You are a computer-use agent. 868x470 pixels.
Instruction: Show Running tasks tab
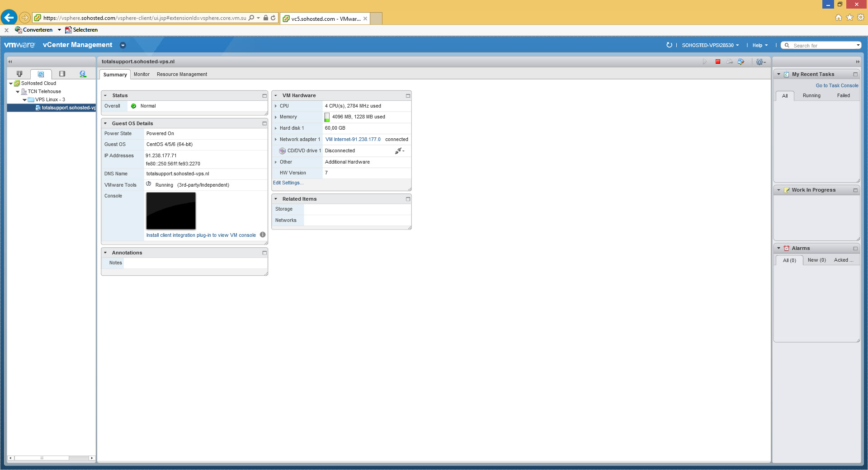811,95
